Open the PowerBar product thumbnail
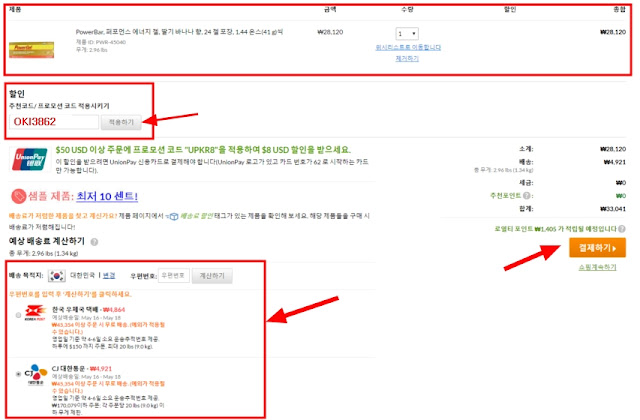Screen dimensions: 640x420 31,49
